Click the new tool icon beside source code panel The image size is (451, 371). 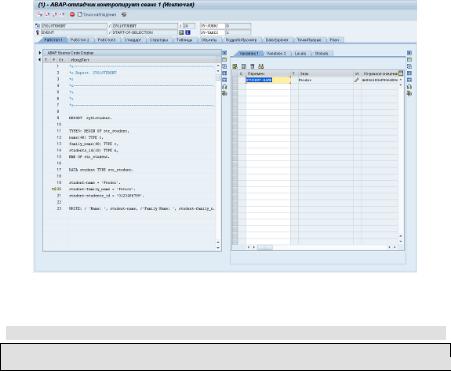224,60
